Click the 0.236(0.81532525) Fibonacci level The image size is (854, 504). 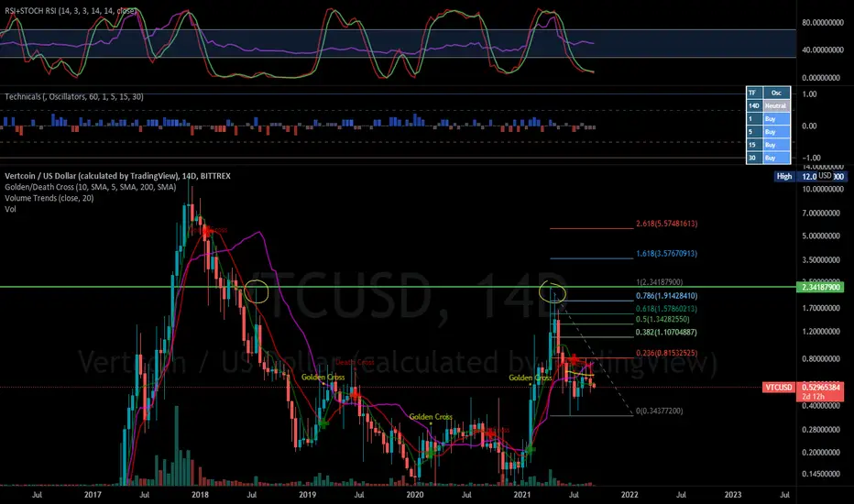[x=667, y=353]
